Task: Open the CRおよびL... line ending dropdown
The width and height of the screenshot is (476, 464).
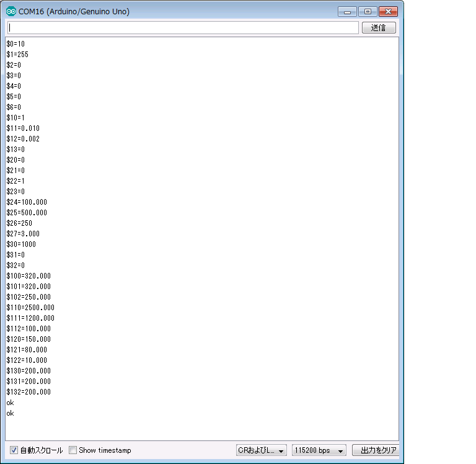Action: pos(261,450)
